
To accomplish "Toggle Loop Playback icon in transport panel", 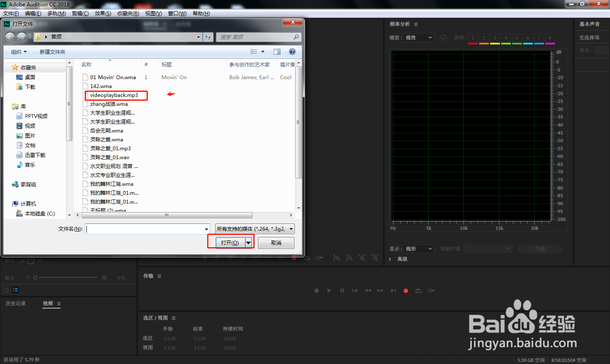I will pyautogui.click(x=419, y=291).
